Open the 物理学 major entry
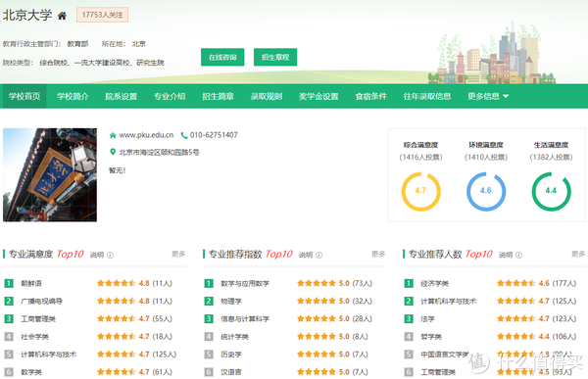 (x=231, y=301)
